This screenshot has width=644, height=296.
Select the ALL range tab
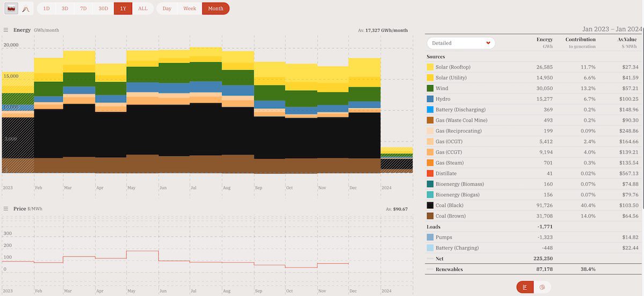[143, 9]
